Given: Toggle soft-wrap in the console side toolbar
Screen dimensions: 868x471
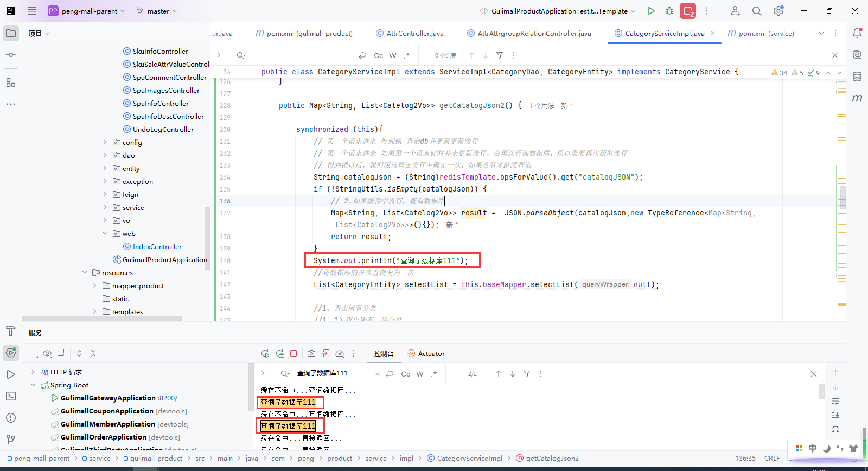Looking at the screenshot, I should pos(835,401).
